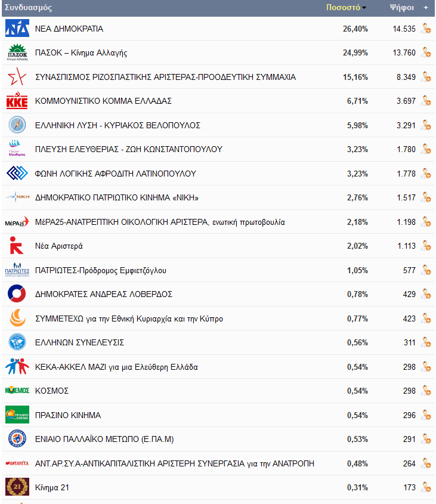Click the ΚΟΣΜΟΣ green party logo
The width and height of the screenshot is (436, 504).
(17, 391)
